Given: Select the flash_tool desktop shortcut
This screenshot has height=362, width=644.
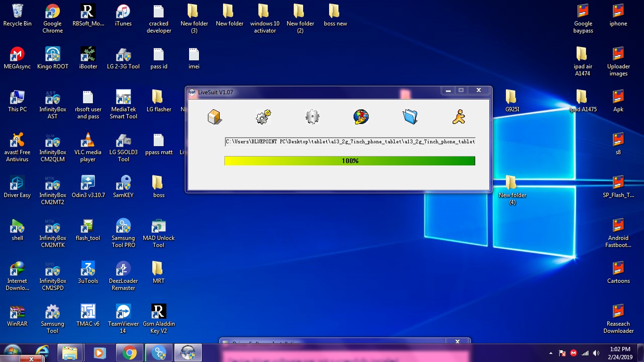Looking at the screenshot, I should point(88,230).
